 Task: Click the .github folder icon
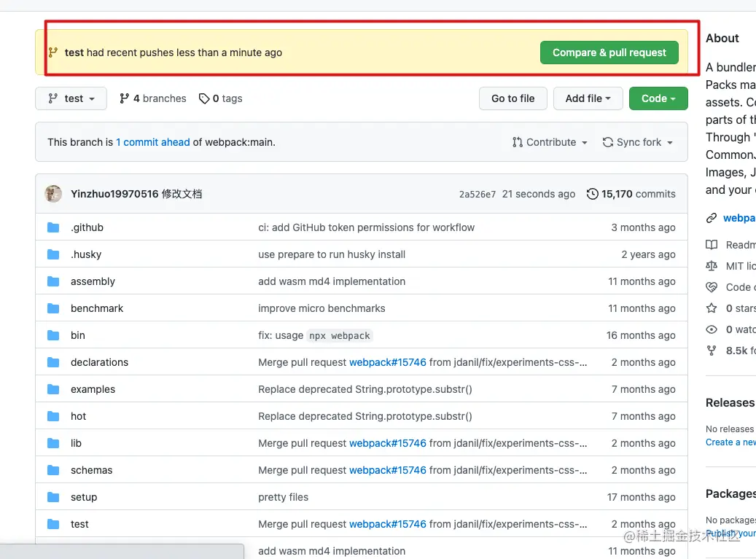pos(53,227)
